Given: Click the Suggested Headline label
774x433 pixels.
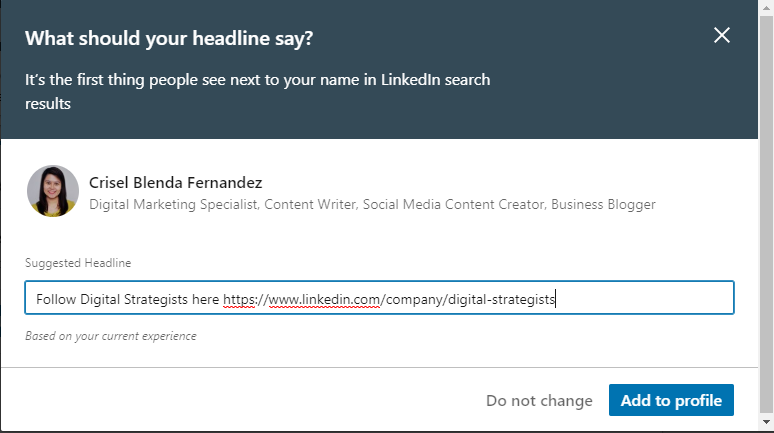Looking at the screenshot, I should [x=78, y=263].
